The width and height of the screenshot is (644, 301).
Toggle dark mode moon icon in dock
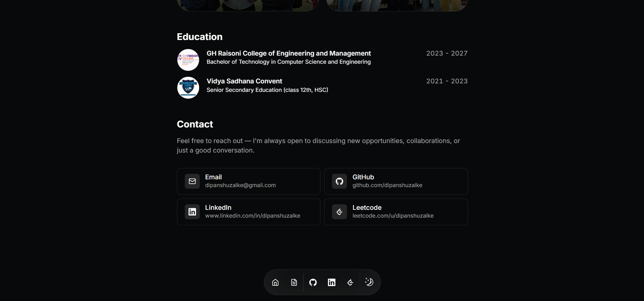(369, 282)
